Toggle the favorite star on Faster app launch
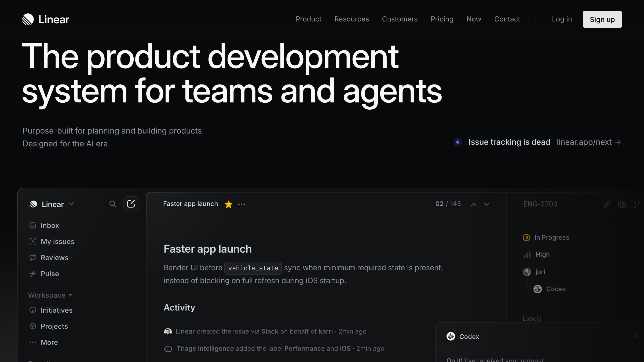 [x=228, y=204]
